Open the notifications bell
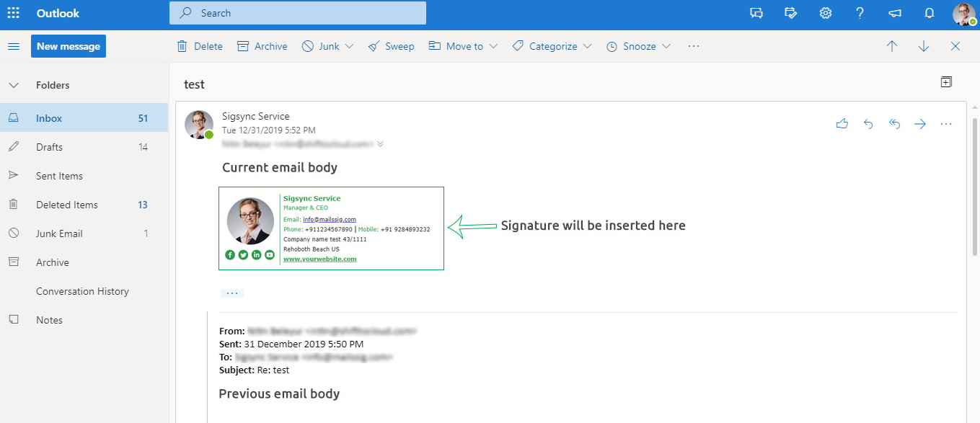This screenshot has height=423, width=980. coord(930,13)
